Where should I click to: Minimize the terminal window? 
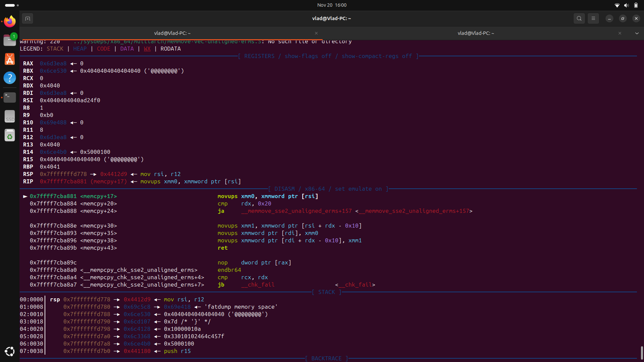[609, 18]
